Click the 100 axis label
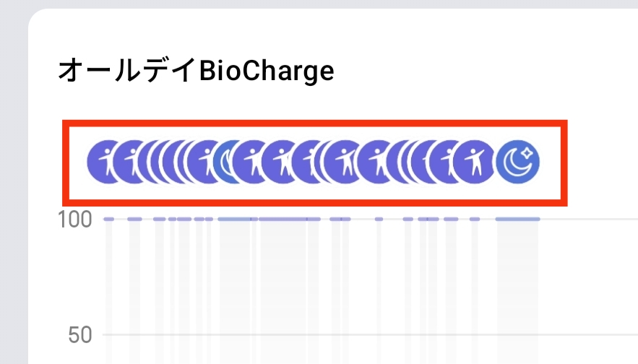 75,220
